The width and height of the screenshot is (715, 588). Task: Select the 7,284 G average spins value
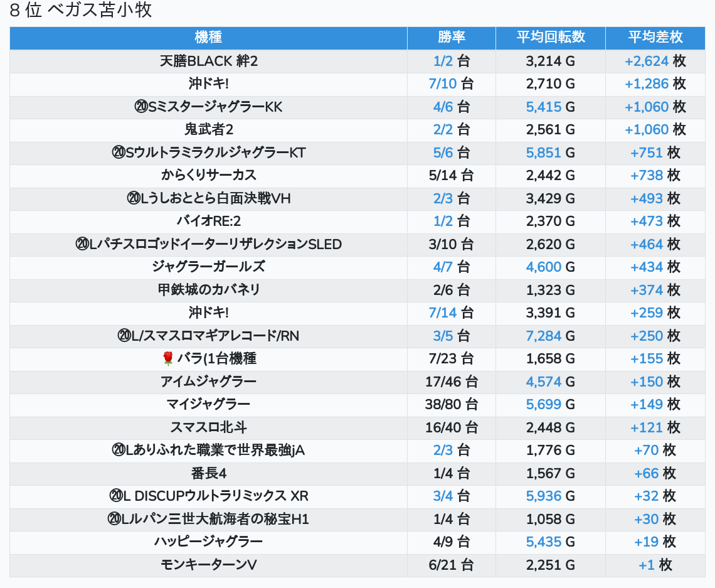[x=544, y=336]
